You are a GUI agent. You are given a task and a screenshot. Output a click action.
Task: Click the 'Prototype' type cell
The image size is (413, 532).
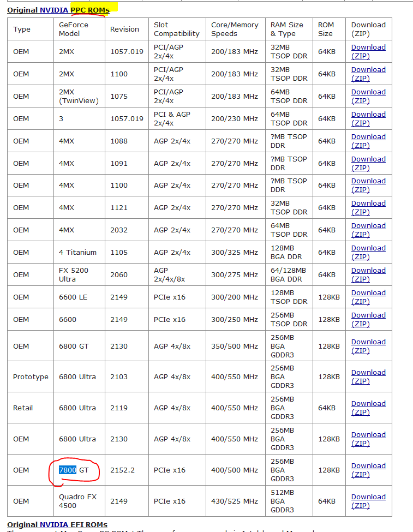31,376
